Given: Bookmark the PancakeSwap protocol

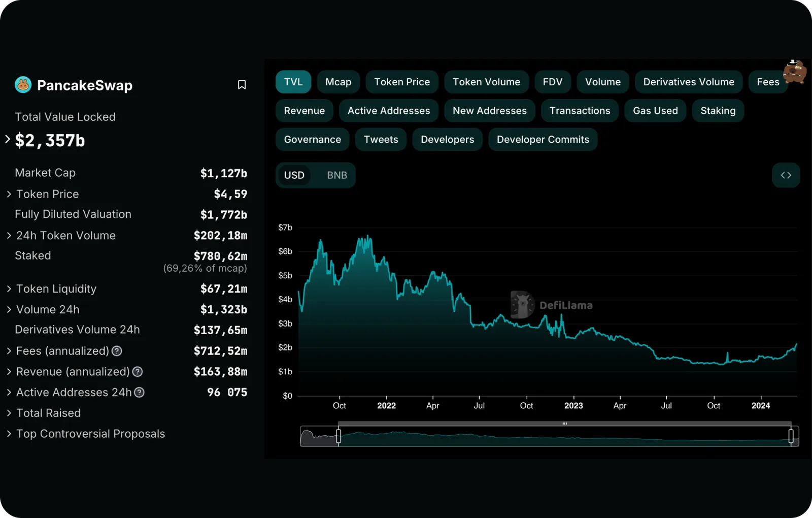Looking at the screenshot, I should click(242, 85).
